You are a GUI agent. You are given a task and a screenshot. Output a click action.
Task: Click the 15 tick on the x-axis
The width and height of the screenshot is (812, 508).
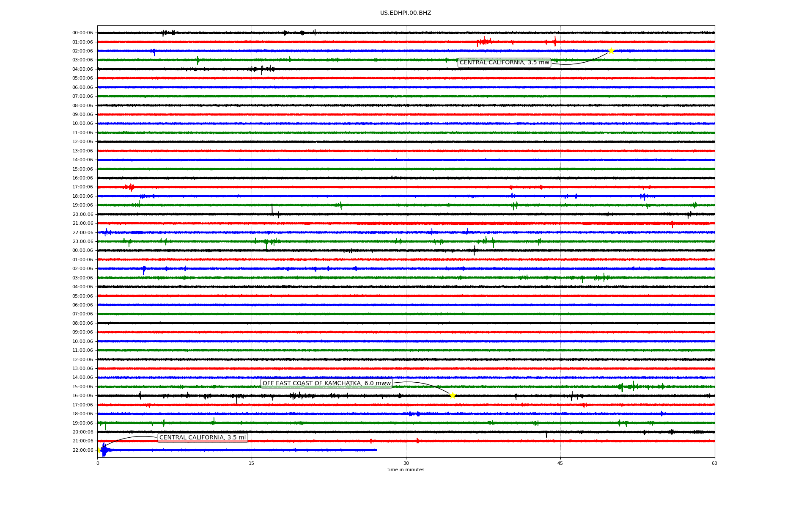[x=252, y=463]
